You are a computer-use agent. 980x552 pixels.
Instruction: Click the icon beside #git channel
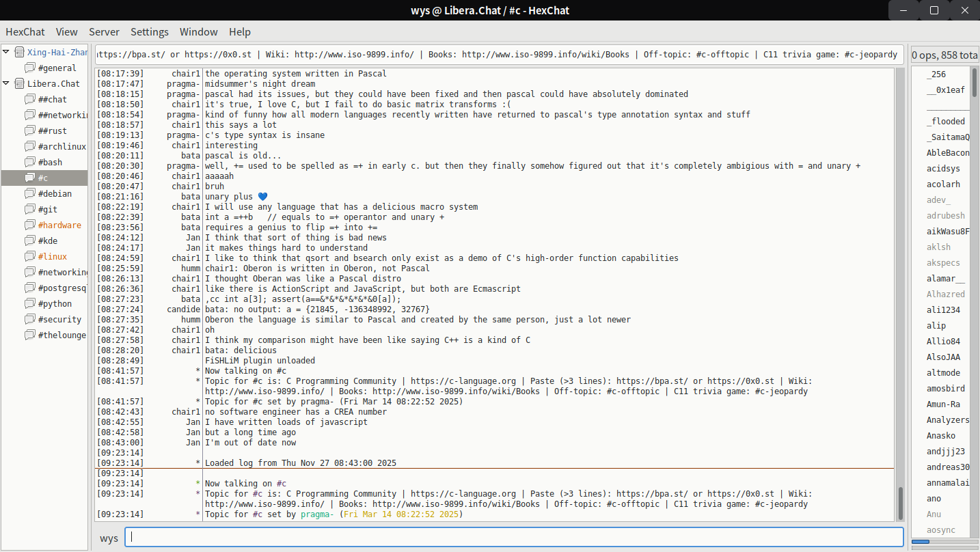[x=29, y=210]
